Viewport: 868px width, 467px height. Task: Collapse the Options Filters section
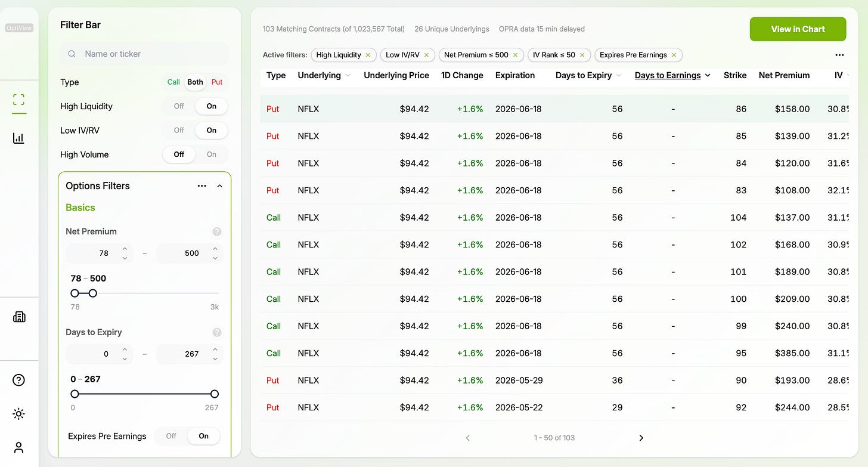coord(219,186)
